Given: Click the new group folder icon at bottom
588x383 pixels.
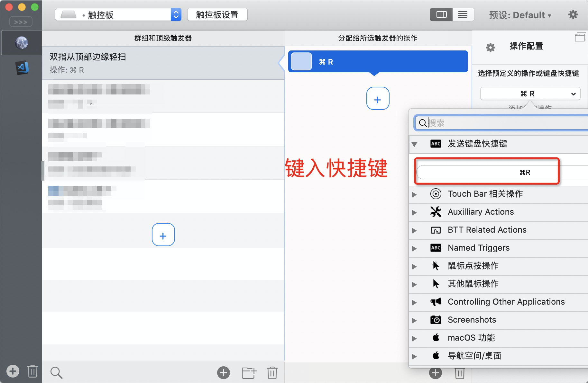Looking at the screenshot, I should click(x=248, y=373).
